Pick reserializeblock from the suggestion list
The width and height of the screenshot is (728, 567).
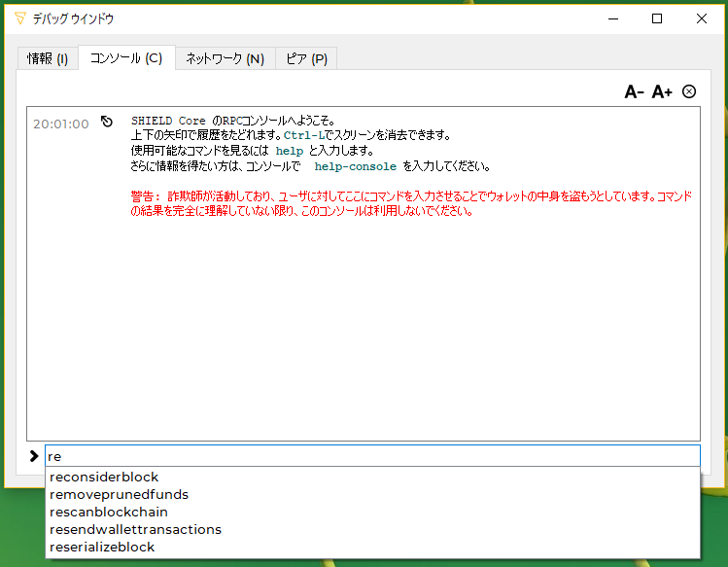click(x=102, y=547)
